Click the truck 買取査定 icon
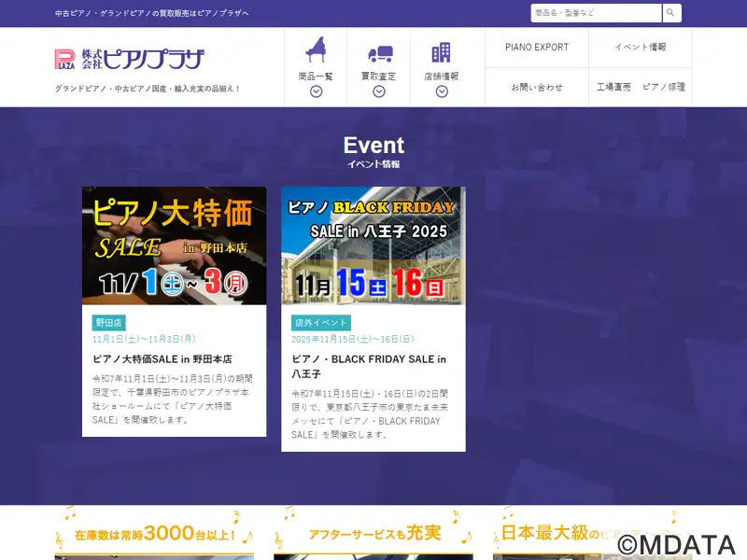Image resolution: width=747 pixels, height=560 pixels. pos(380,53)
